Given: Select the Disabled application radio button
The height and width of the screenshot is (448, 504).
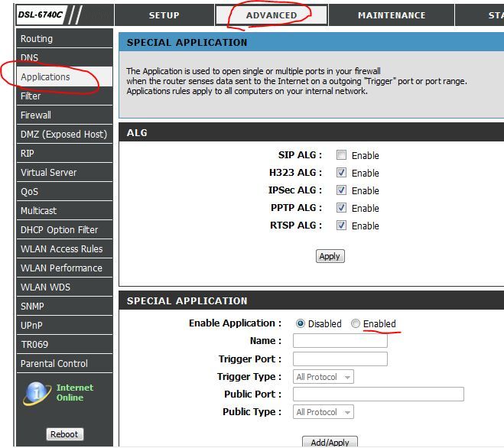Looking at the screenshot, I should click(300, 324).
